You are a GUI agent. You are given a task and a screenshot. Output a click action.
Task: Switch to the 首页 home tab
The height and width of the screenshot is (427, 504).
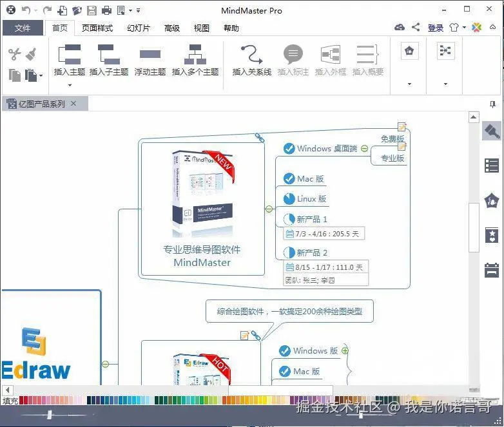pyautogui.click(x=60, y=28)
